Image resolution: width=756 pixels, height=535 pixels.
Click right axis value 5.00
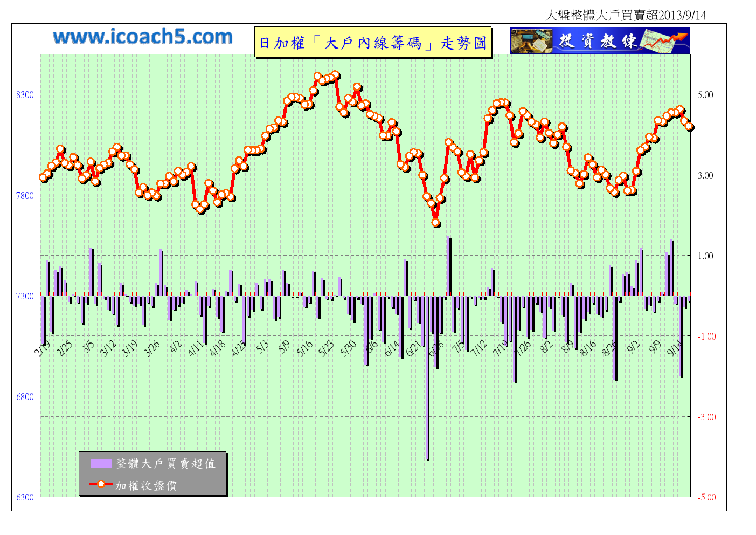click(705, 95)
